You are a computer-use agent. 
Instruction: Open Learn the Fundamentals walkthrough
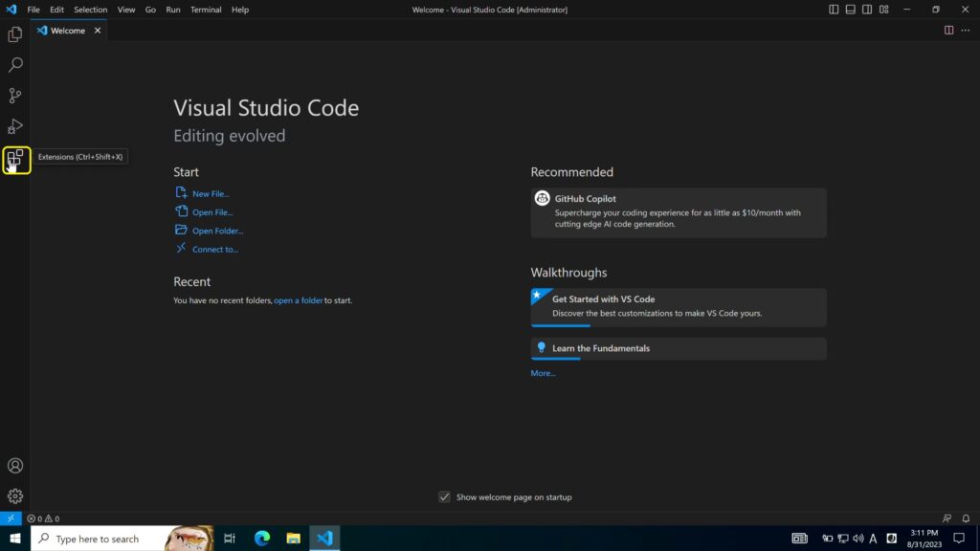pos(679,348)
